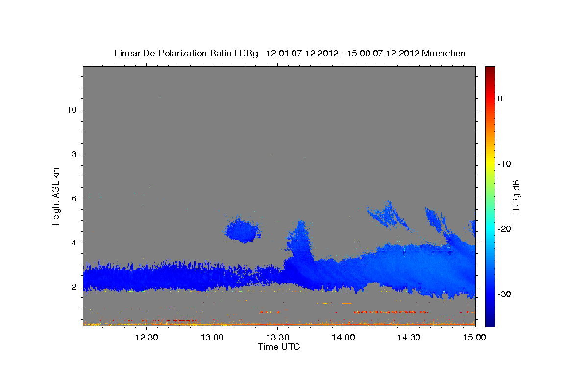Click the height tick label 6
This screenshot has height=392, width=588.
click(x=74, y=198)
